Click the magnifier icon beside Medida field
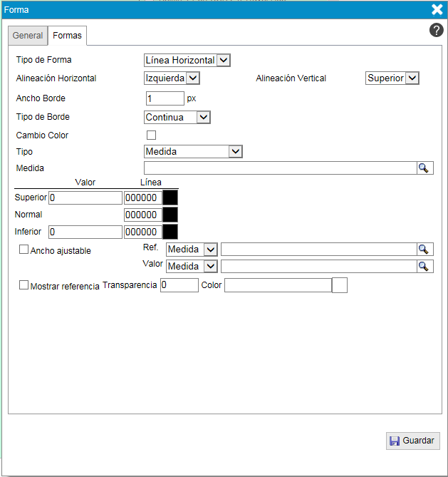 [424, 168]
